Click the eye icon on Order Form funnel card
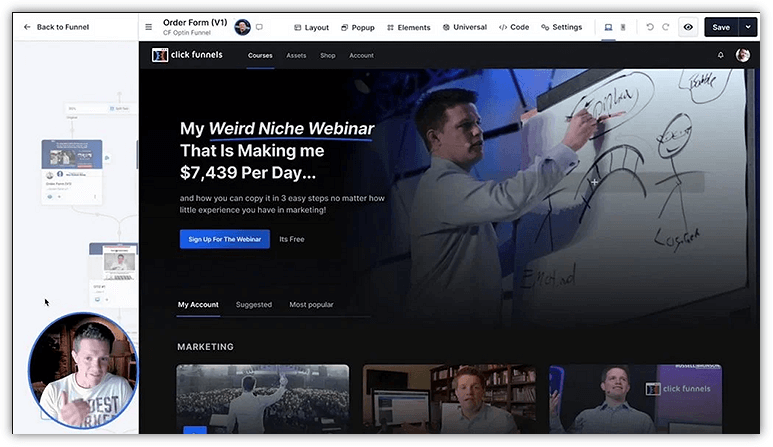This screenshot has width=773, height=447. (50, 197)
